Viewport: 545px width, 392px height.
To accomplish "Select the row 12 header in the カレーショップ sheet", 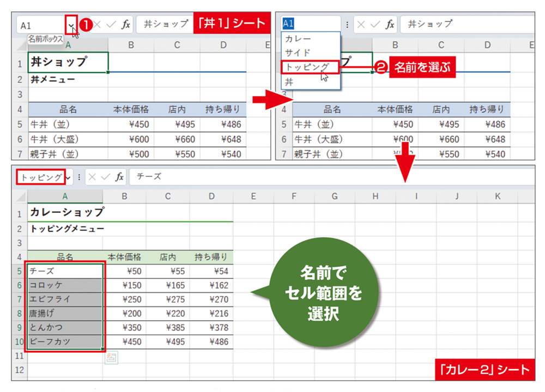I will pos(19,370).
